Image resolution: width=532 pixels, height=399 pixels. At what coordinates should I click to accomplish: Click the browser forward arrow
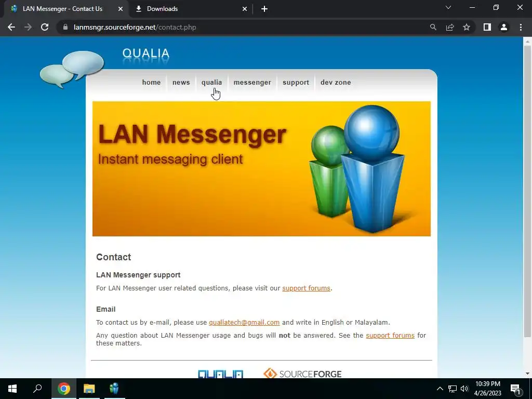click(x=28, y=27)
